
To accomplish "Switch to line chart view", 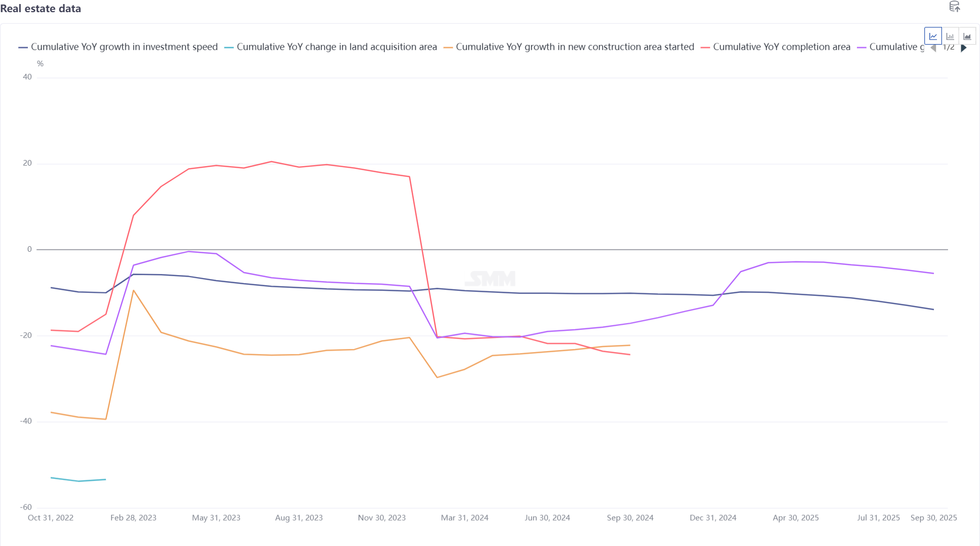I will click(x=933, y=36).
